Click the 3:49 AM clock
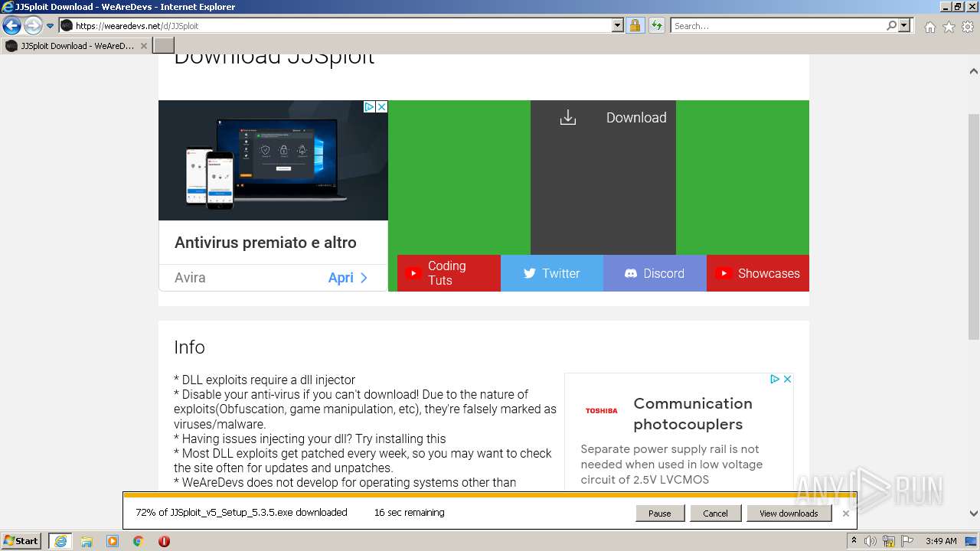The width and height of the screenshot is (980, 551). pyautogui.click(x=941, y=541)
